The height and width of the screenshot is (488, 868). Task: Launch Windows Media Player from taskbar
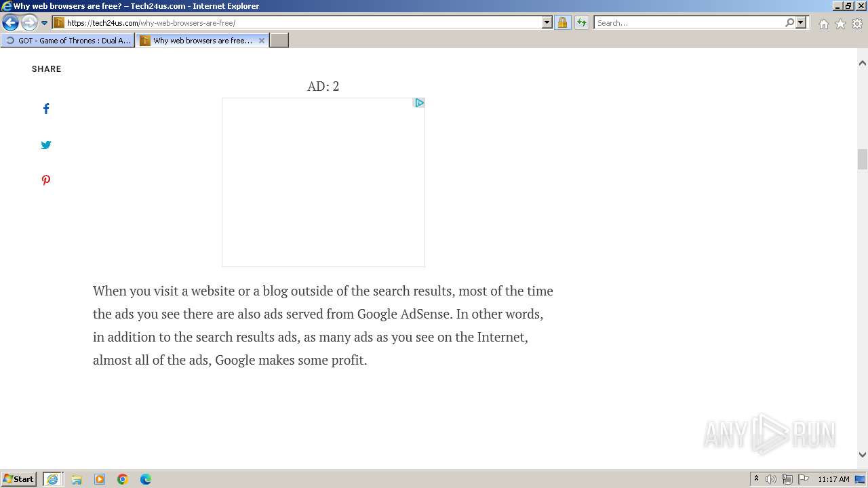pyautogui.click(x=100, y=479)
